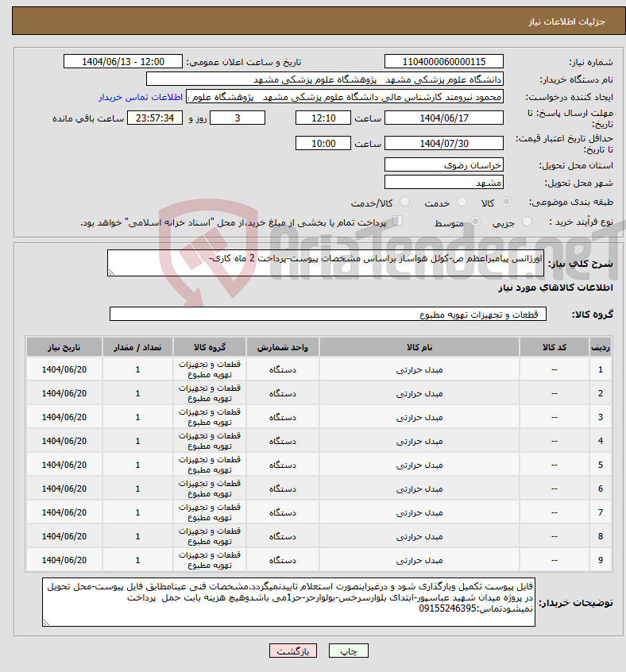Click the چاپ (print) button
The image size is (626, 672).
tap(348, 651)
